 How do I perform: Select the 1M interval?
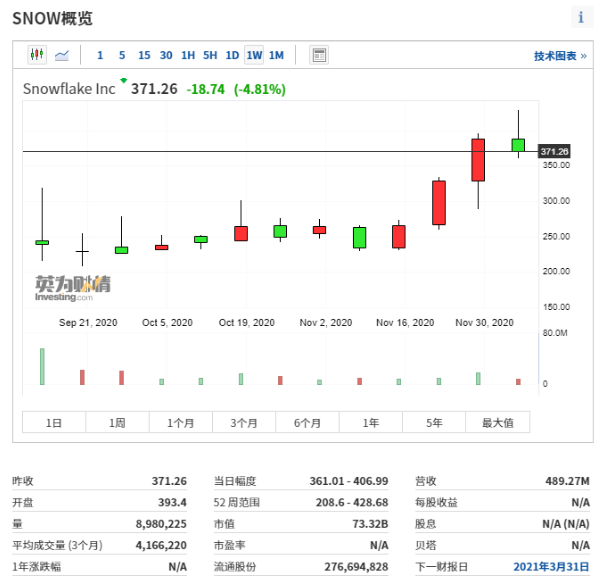coord(276,55)
